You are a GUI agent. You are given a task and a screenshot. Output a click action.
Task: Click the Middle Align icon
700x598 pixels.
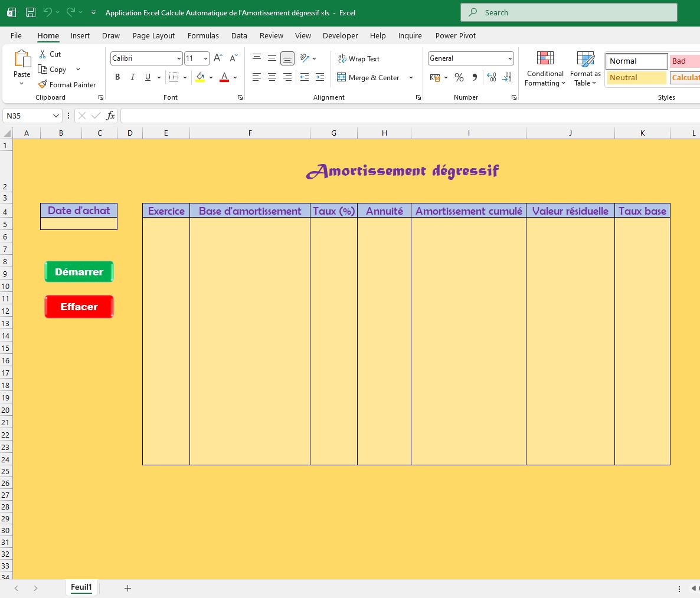(x=272, y=58)
